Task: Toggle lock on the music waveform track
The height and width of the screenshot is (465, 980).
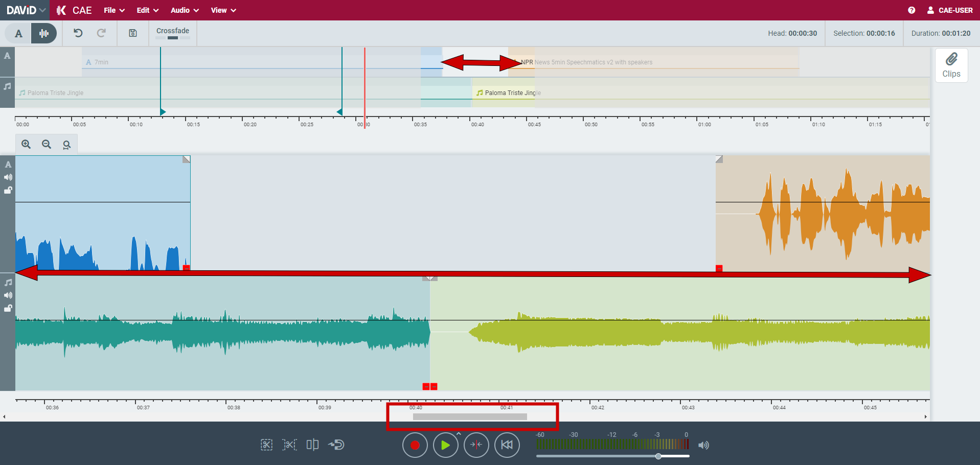Action: [x=8, y=308]
